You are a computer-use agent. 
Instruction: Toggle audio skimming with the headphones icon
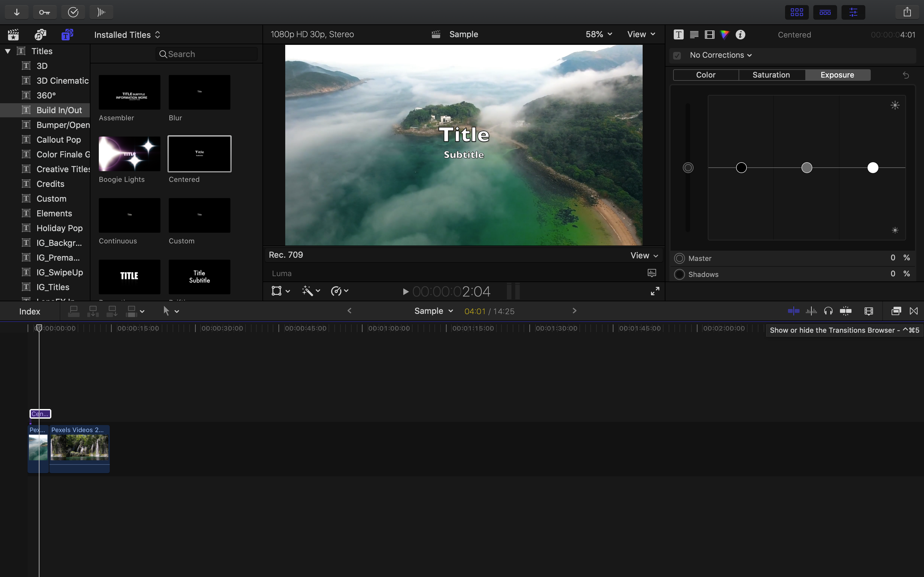pyautogui.click(x=829, y=311)
